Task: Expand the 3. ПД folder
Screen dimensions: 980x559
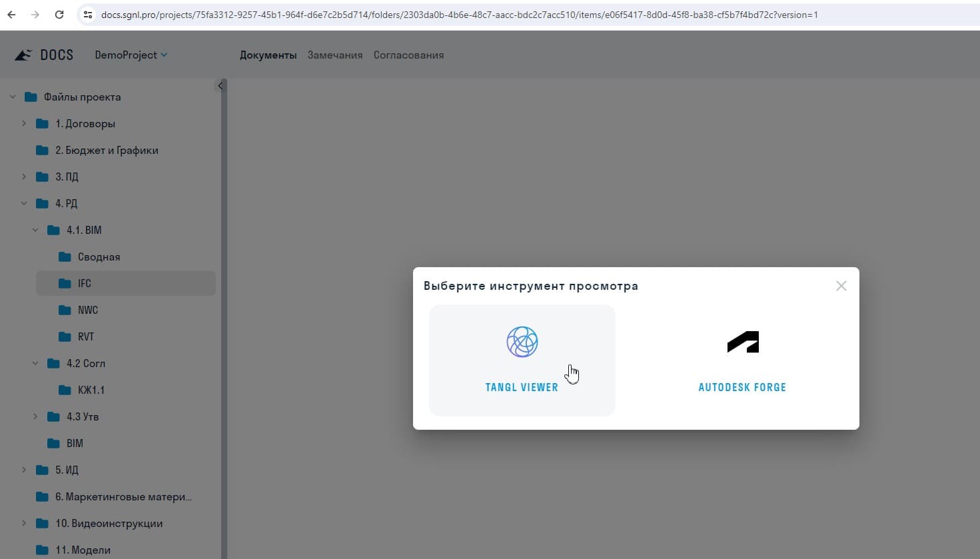Action: click(24, 176)
